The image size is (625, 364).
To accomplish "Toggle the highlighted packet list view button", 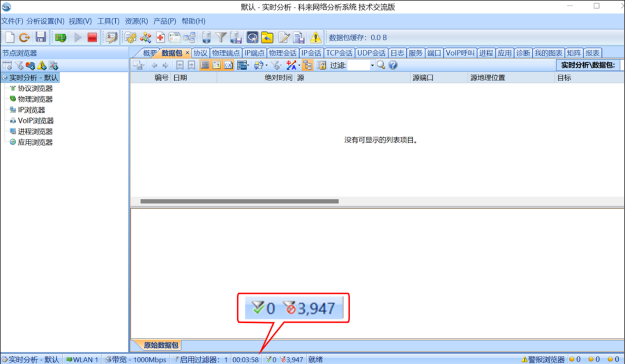I will point(205,65).
